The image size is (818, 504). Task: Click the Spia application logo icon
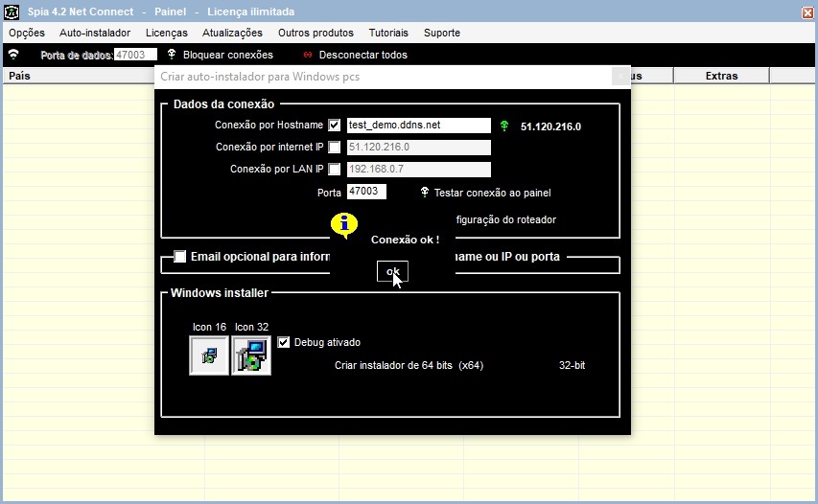tap(11, 11)
